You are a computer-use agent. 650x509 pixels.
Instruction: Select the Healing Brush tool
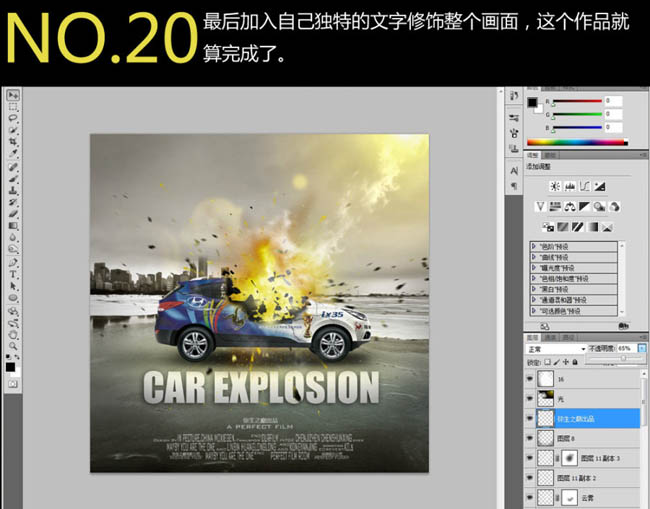click(x=13, y=167)
